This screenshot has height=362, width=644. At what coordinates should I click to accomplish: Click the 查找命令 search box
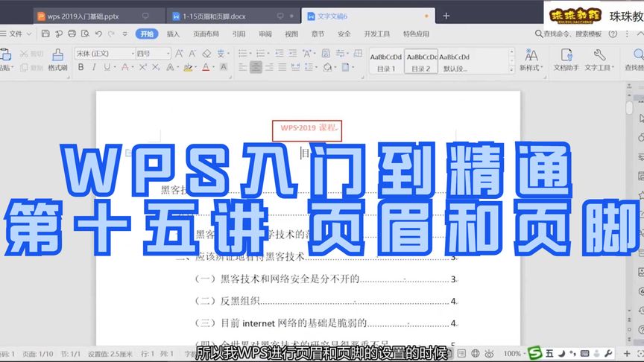tap(571, 34)
